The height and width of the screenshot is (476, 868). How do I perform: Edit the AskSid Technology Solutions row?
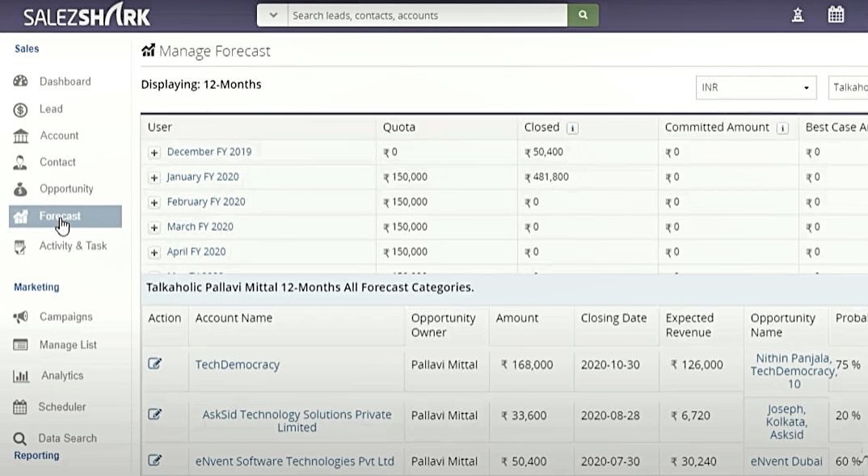coord(155,415)
